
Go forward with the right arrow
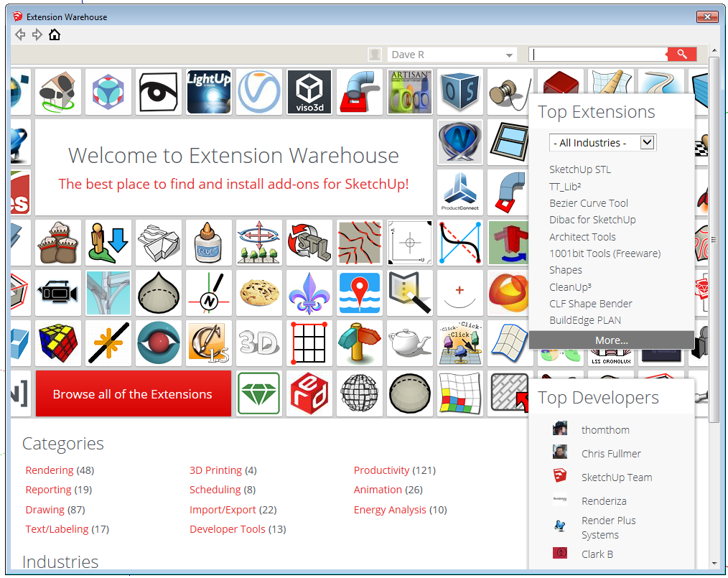click(37, 34)
